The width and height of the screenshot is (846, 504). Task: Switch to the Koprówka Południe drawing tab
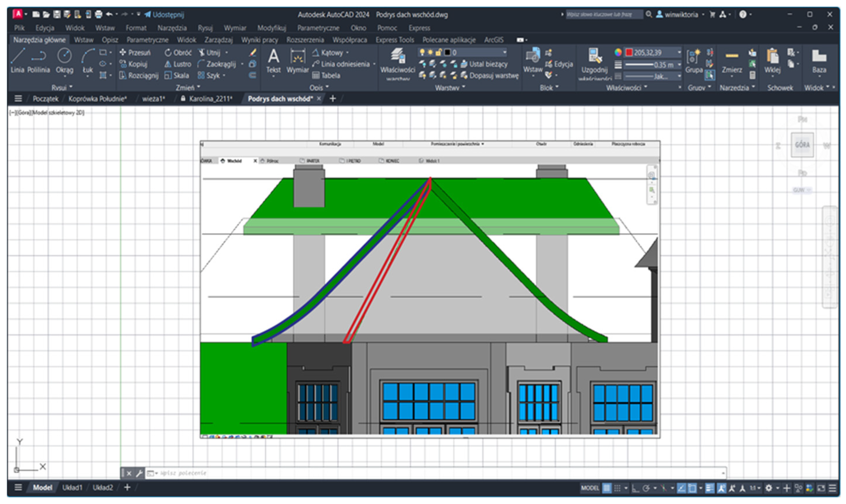coord(98,99)
